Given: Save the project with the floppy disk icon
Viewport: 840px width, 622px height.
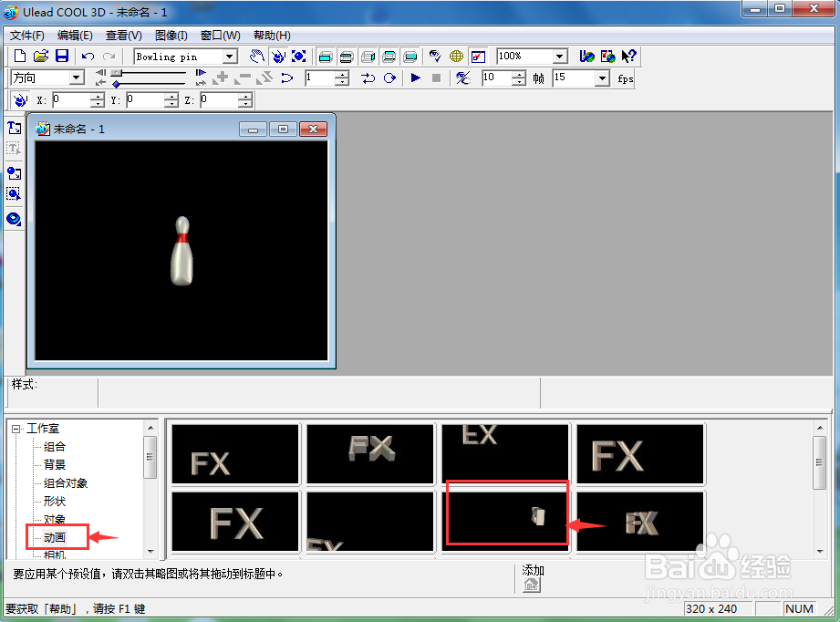Looking at the screenshot, I should pyautogui.click(x=62, y=56).
